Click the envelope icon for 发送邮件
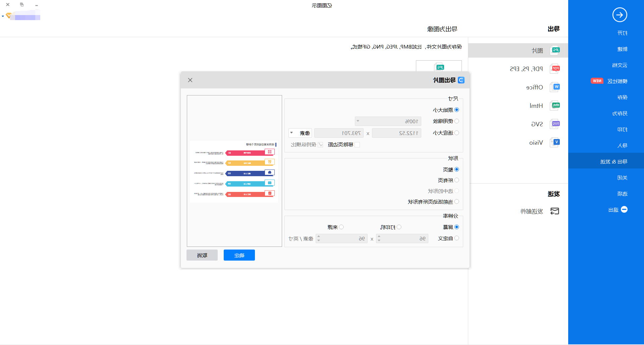Screen dimensions: 644x345 [x=555, y=211]
